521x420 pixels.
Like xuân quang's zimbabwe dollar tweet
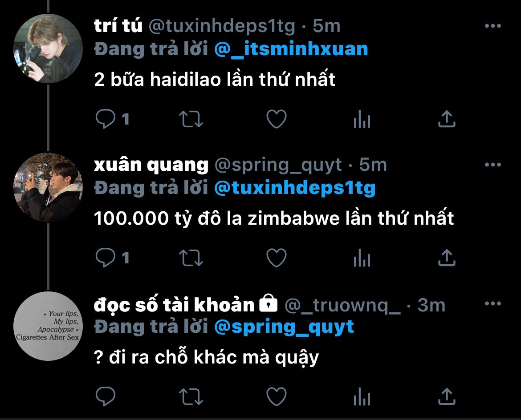pos(277,258)
